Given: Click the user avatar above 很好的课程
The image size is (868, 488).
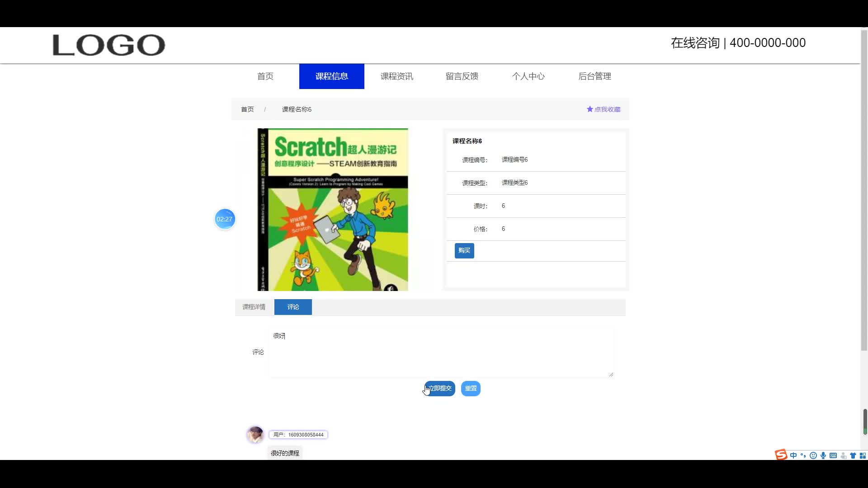Looking at the screenshot, I should (255, 435).
